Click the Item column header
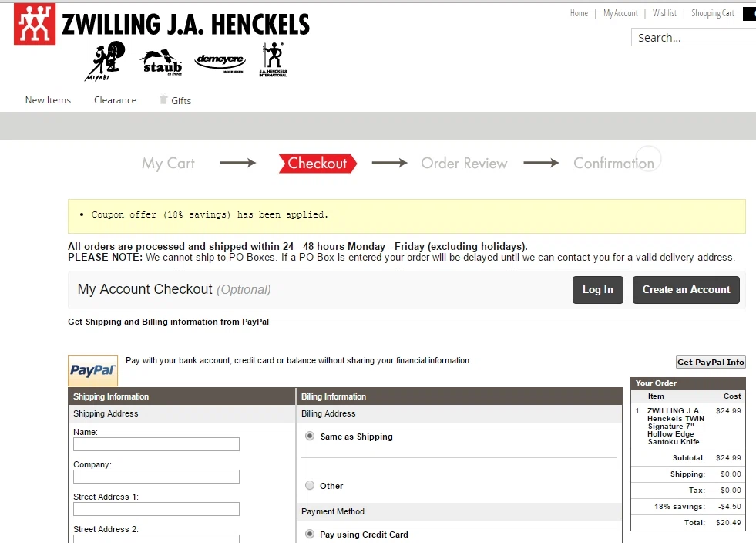This screenshot has height=543, width=756. tap(656, 396)
